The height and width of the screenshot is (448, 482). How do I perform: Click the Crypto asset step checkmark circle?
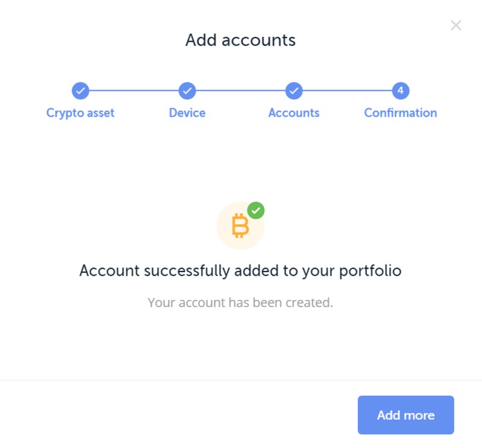click(80, 91)
